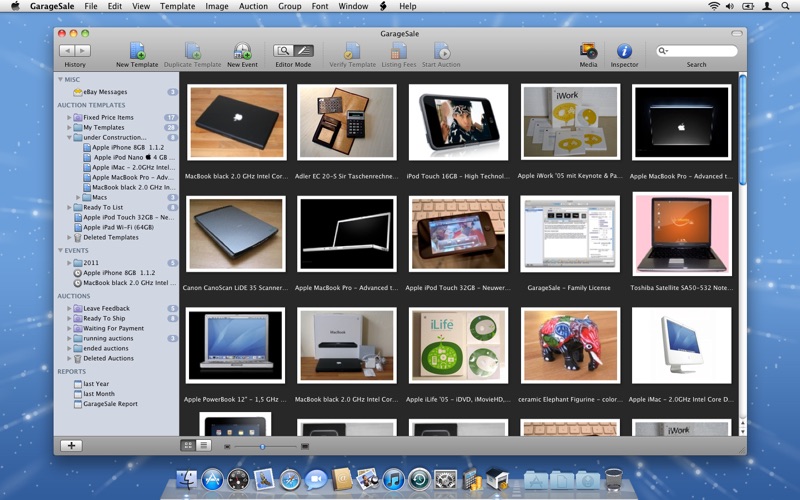
Task: Open the Image menu
Action: tap(217, 6)
